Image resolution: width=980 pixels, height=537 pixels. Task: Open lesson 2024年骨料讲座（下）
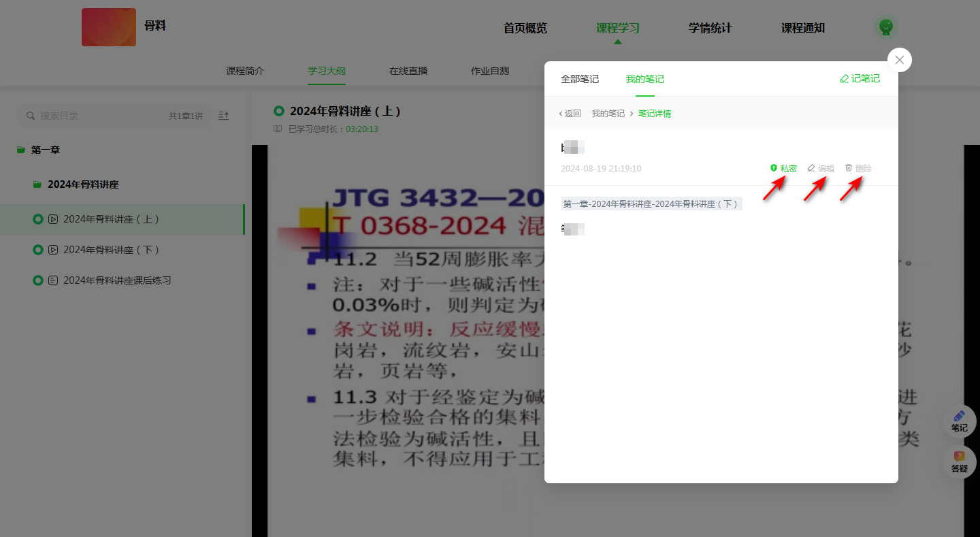[111, 250]
